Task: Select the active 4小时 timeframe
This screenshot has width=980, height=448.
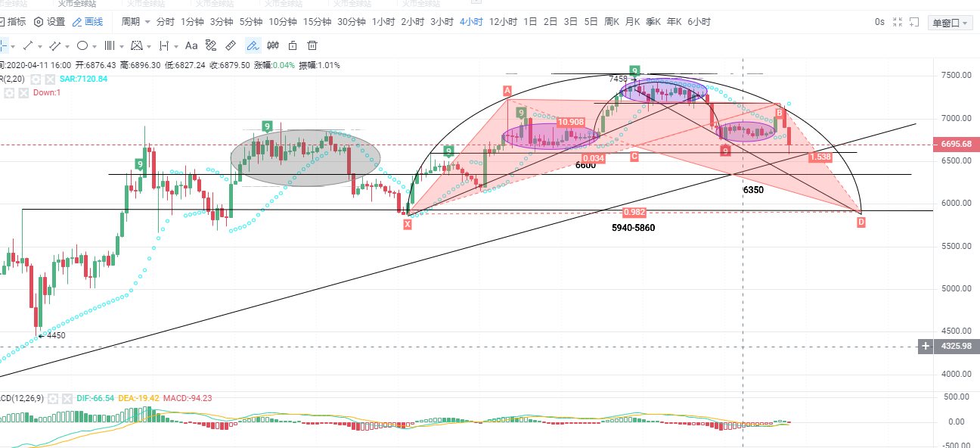Action: point(472,22)
